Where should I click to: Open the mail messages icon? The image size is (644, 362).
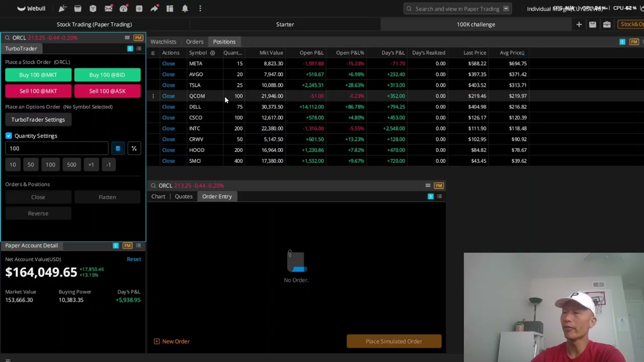pyautogui.click(x=108, y=9)
